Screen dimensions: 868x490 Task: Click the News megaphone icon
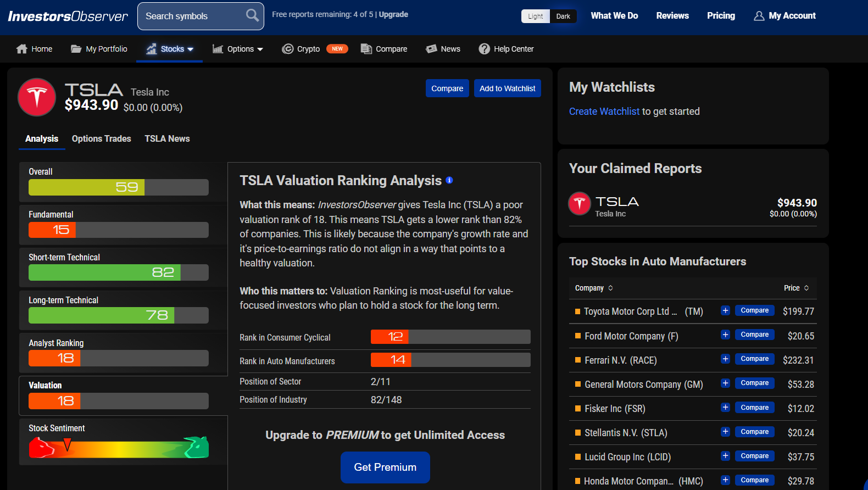click(x=431, y=49)
